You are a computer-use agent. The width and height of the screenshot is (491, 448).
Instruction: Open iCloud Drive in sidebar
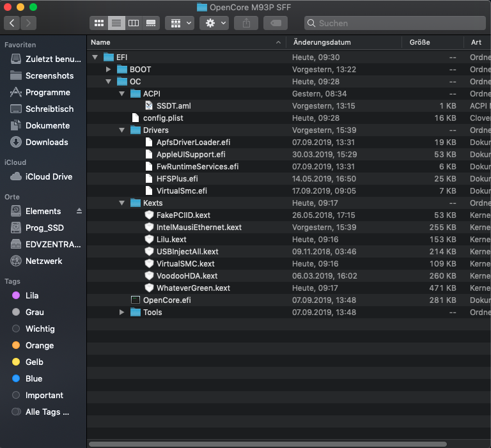tap(49, 176)
